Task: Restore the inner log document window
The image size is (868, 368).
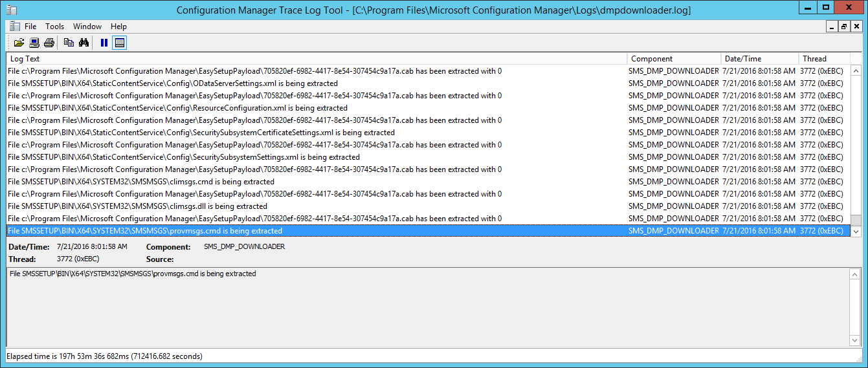Action: [844, 27]
